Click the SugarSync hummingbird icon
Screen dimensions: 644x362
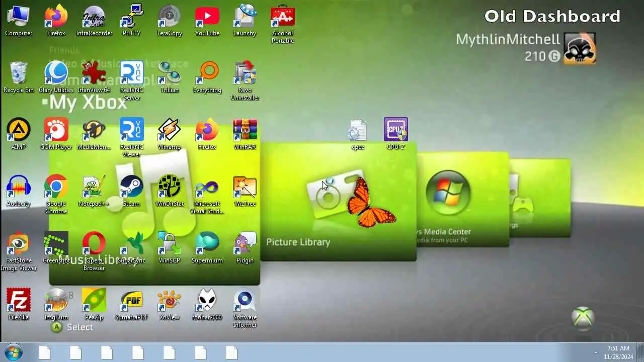[x=132, y=248]
